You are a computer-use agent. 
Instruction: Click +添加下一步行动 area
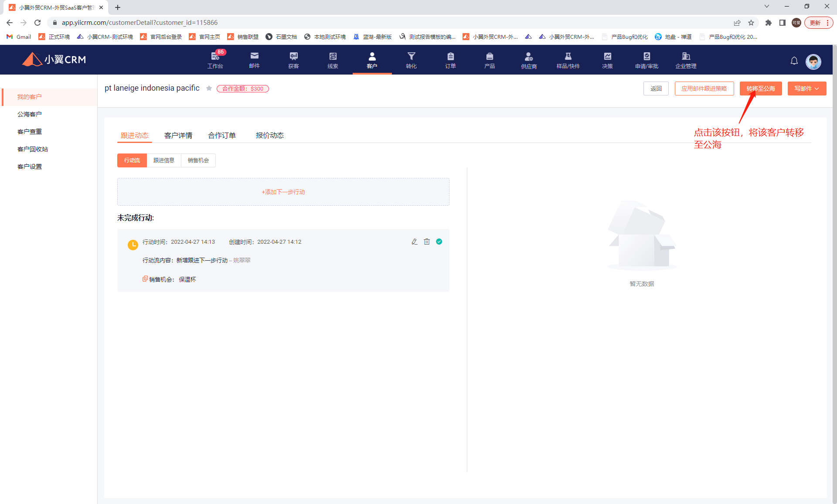coord(283,192)
